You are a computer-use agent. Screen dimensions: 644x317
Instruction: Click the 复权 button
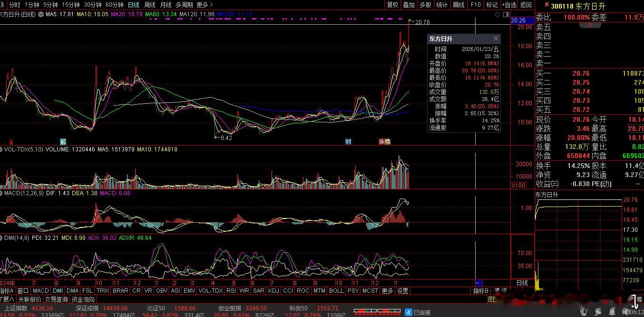coord(393,5)
